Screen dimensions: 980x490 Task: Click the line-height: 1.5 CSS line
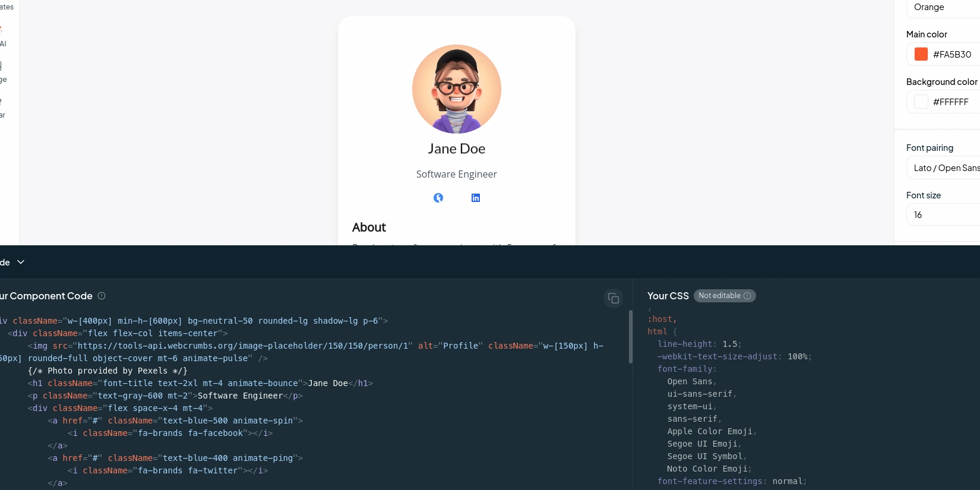coord(700,344)
